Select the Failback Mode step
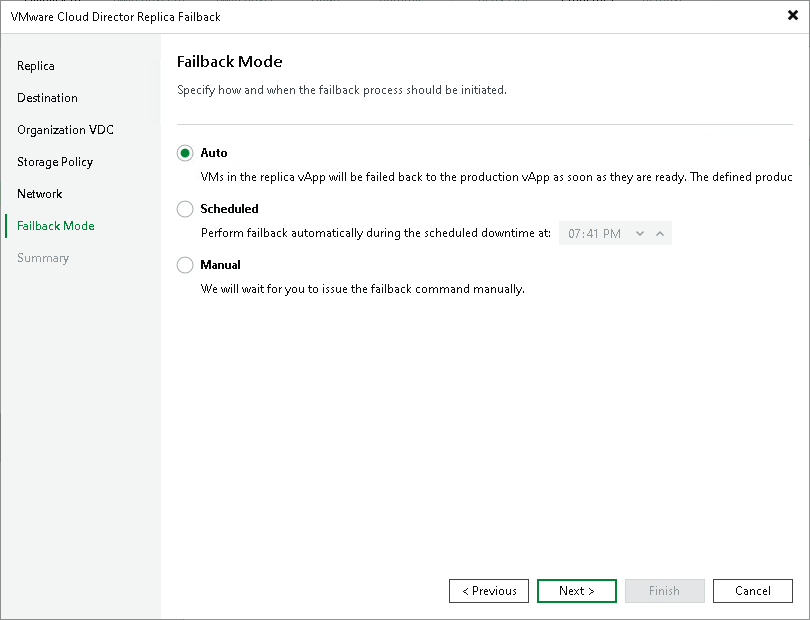 [x=56, y=226]
